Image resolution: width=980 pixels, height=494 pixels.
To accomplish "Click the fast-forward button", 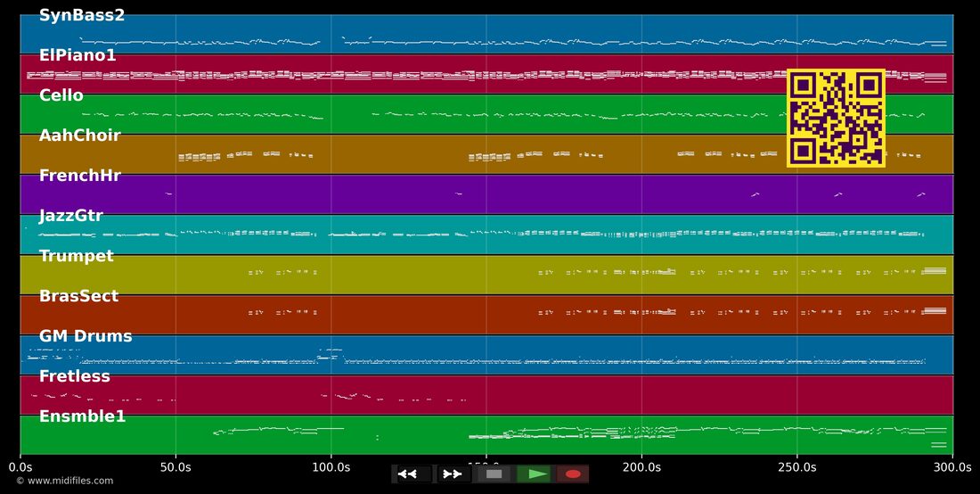I will coord(453,474).
